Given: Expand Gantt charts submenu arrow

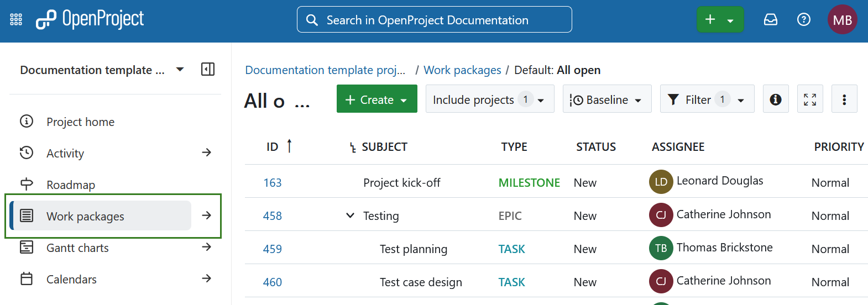Looking at the screenshot, I should click(x=207, y=247).
